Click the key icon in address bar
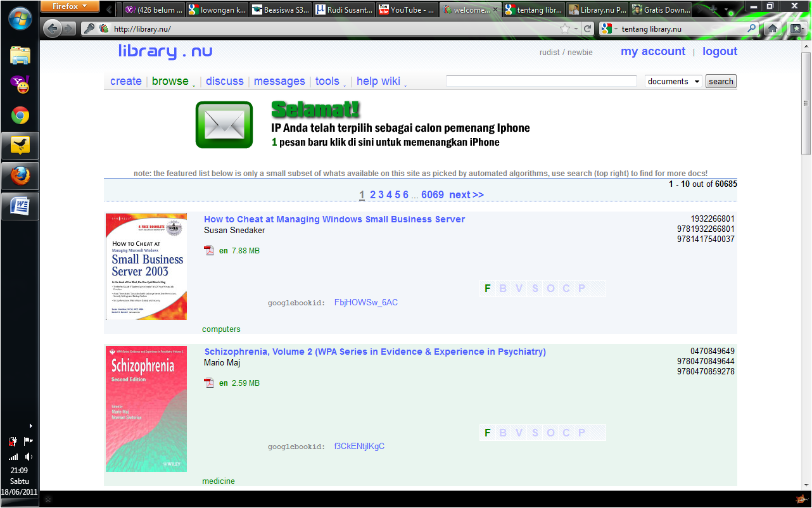Image resolution: width=812 pixels, height=508 pixels. pyautogui.click(x=91, y=29)
